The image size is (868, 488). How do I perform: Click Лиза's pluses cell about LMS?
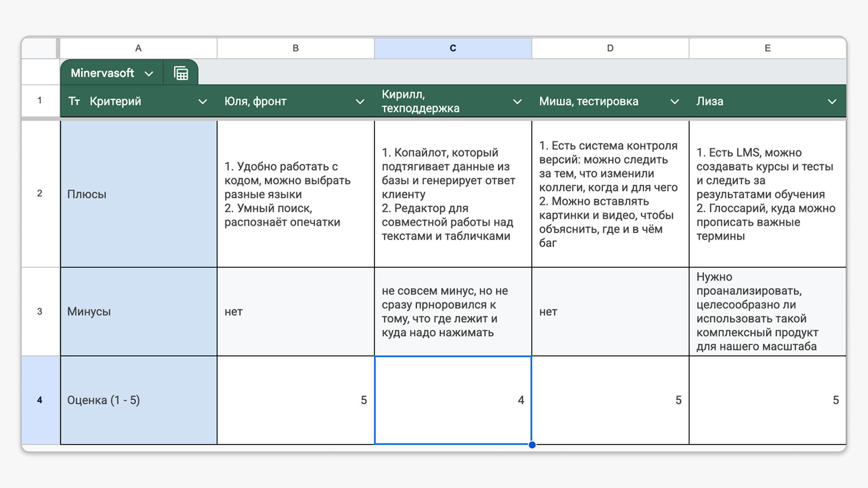(768, 194)
